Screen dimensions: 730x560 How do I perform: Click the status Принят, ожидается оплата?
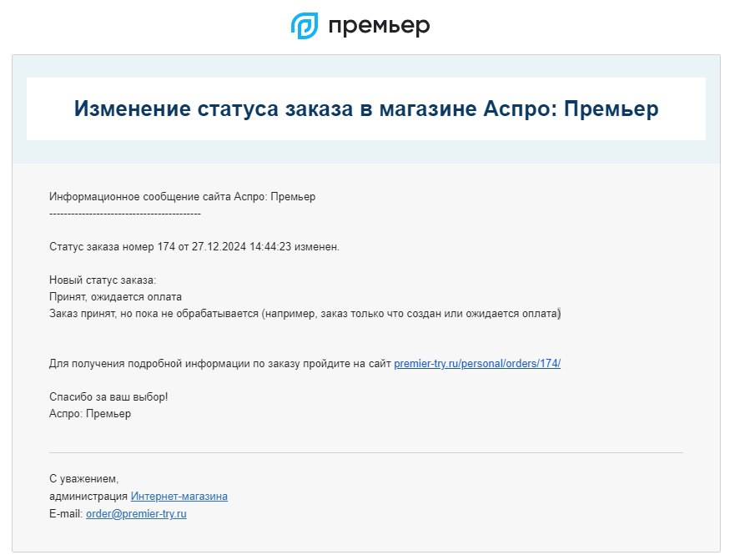(115, 297)
